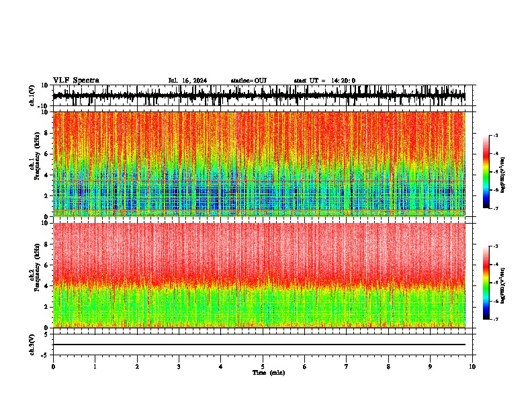This screenshot has width=532, height=411.
Task: Click the '6' kHz tick of ch.2 spectrogram
Action: 46,265
